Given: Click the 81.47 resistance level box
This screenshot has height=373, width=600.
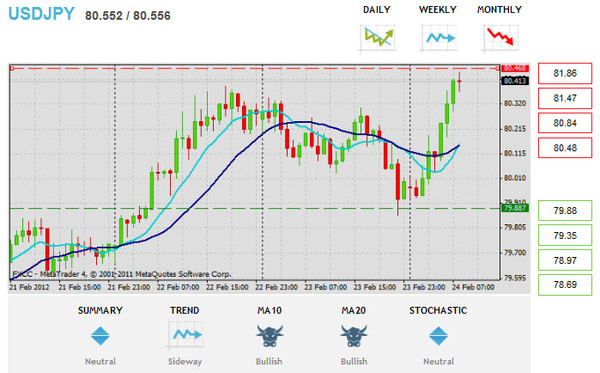Looking at the screenshot, I should [565, 98].
